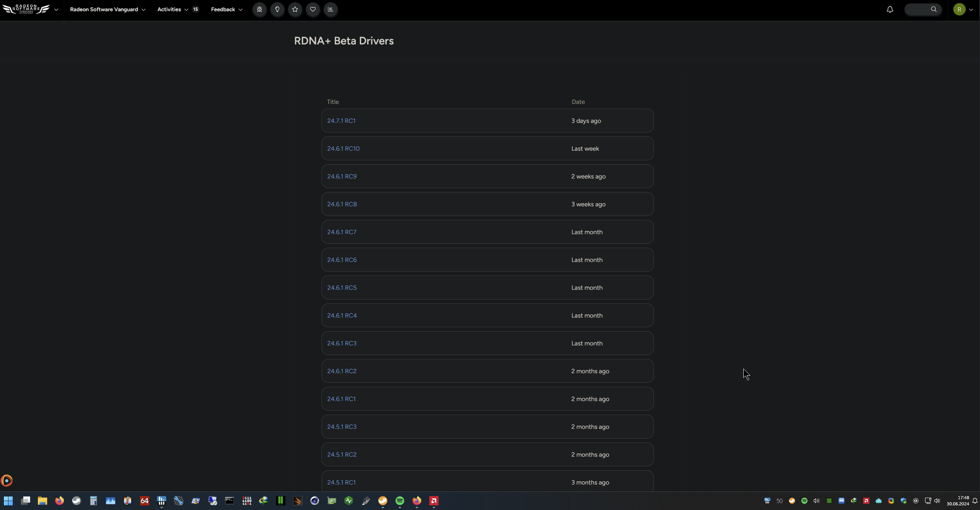Screen dimensions: 980x510
Task: Click the AMD Software taskbar icon
Action: 434,501
